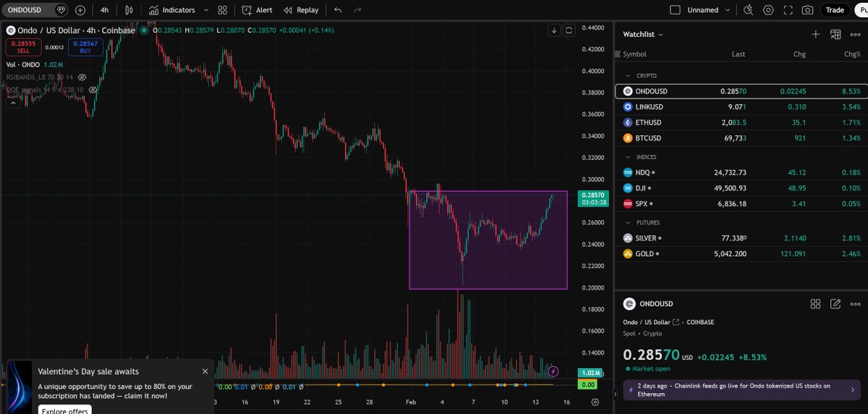The width and height of the screenshot is (868, 414).
Task: Open time axis settings gear icon
Action: click(x=595, y=402)
